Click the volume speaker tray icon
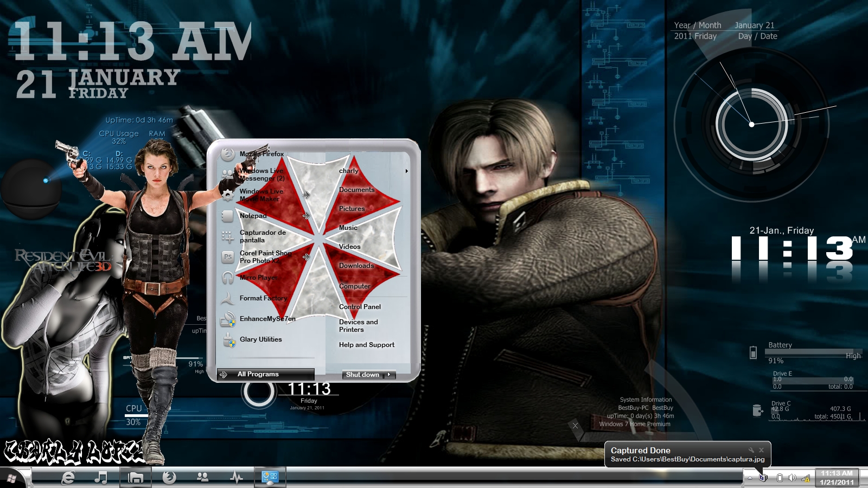868x488 pixels. (792, 478)
